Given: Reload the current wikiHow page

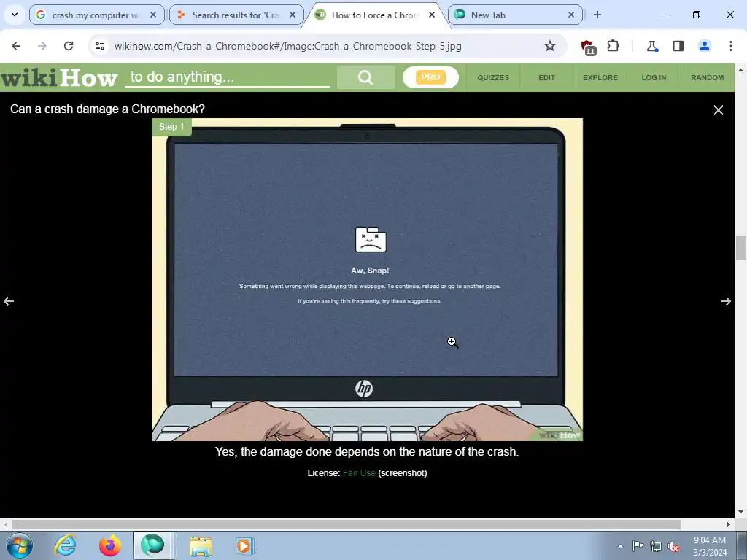Looking at the screenshot, I should 69,46.
